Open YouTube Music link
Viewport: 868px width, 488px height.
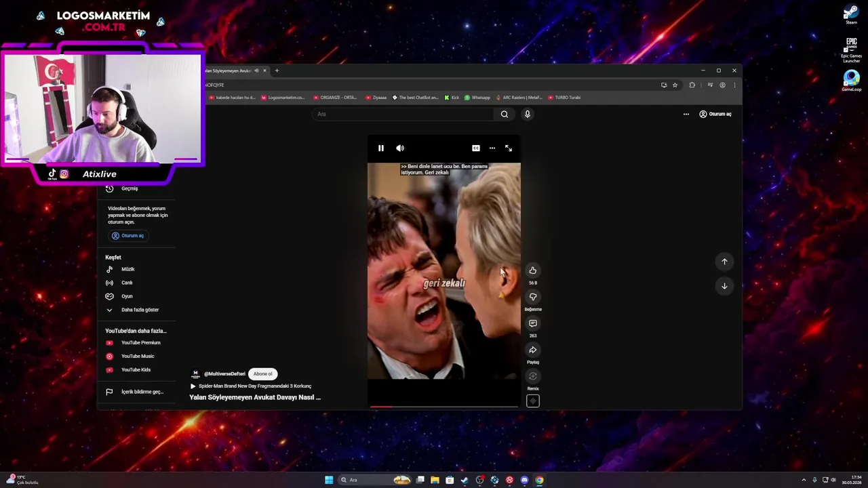click(138, 356)
